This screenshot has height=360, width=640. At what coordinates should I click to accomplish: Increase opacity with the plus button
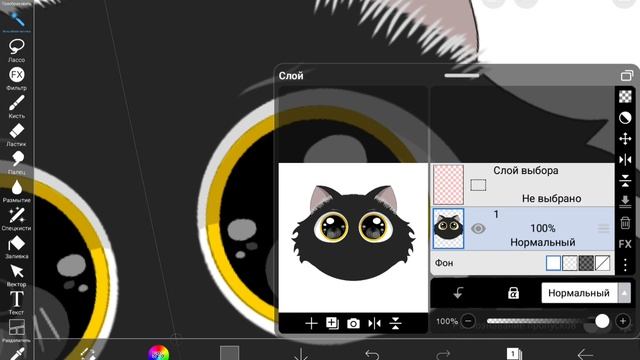tap(623, 321)
